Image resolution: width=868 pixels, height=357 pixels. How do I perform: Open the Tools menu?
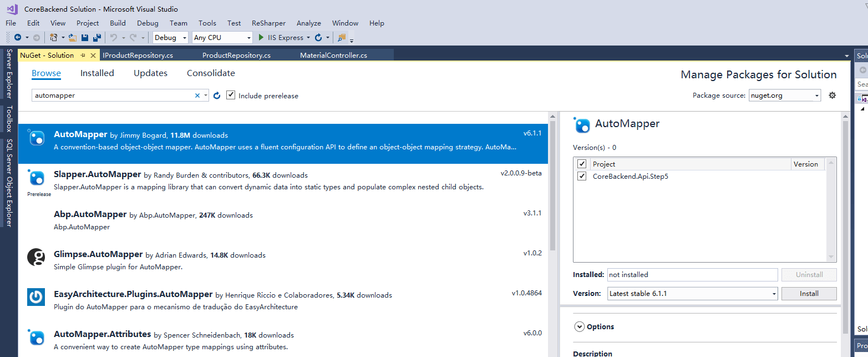(207, 23)
